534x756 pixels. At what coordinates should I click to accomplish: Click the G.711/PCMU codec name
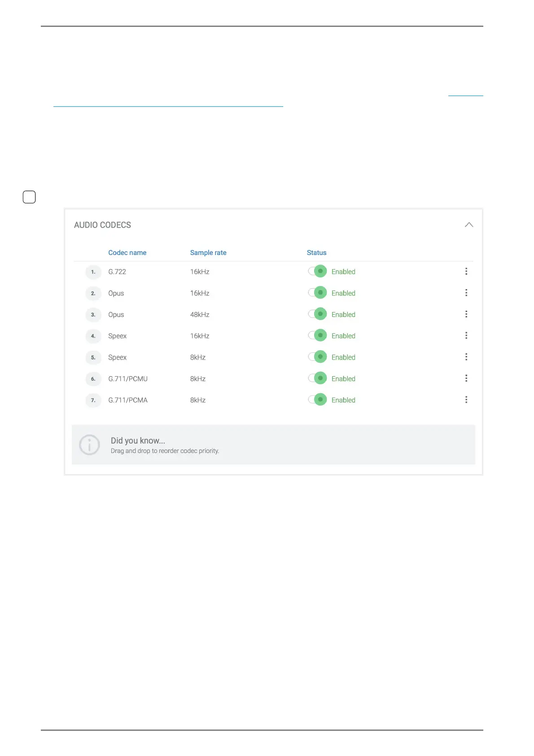click(128, 379)
